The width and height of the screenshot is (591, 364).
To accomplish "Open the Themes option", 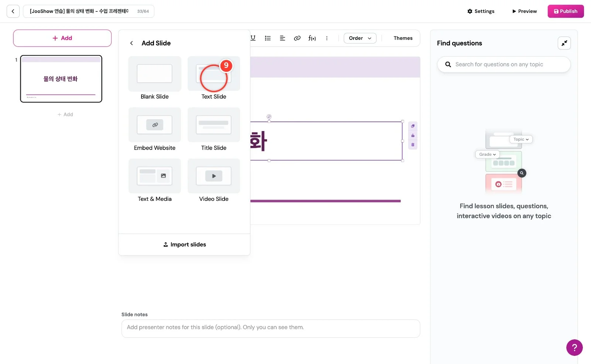I will pyautogui.click(x=403, y=38).
